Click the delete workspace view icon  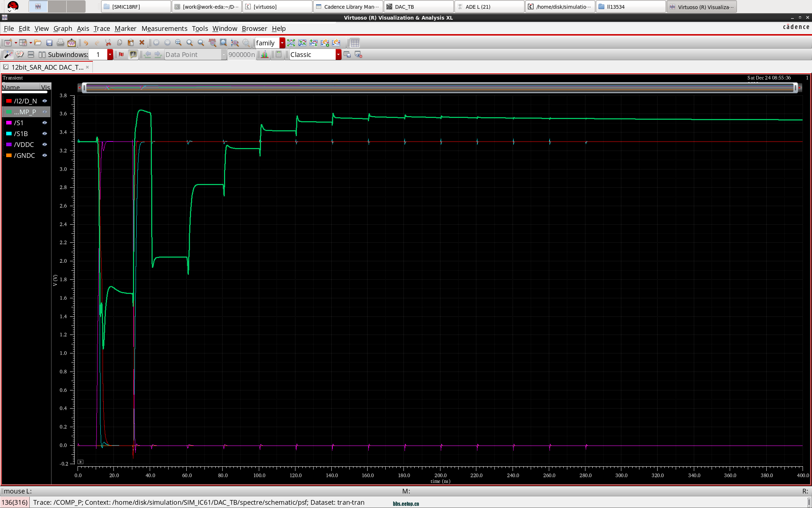(359, 54)
